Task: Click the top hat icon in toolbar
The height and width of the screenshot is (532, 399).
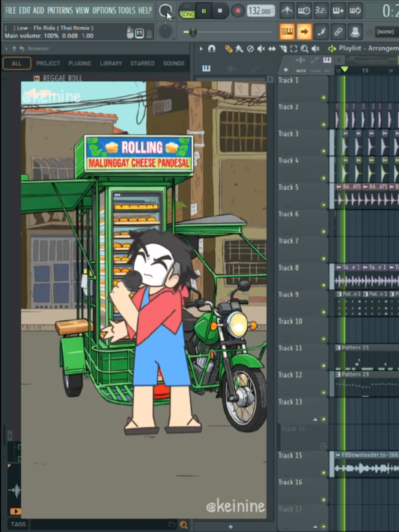Action: pos(355,32)
